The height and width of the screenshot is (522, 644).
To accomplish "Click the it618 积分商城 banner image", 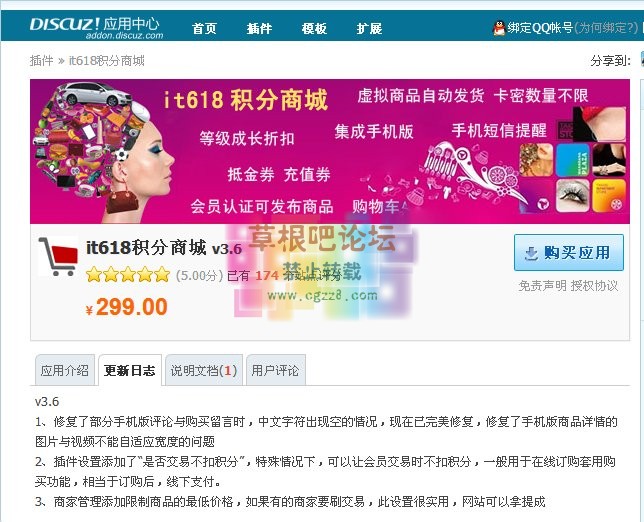I will click(x=330, y=151).
